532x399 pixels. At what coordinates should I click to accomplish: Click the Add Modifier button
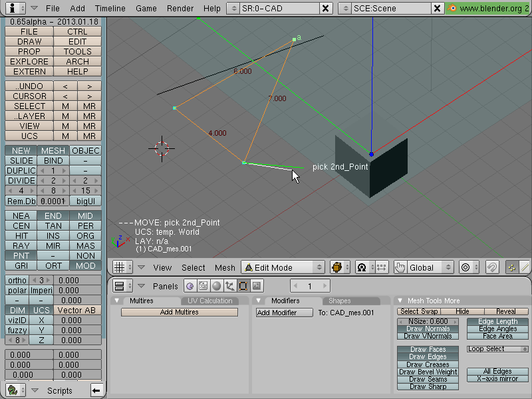pos(285,313)
